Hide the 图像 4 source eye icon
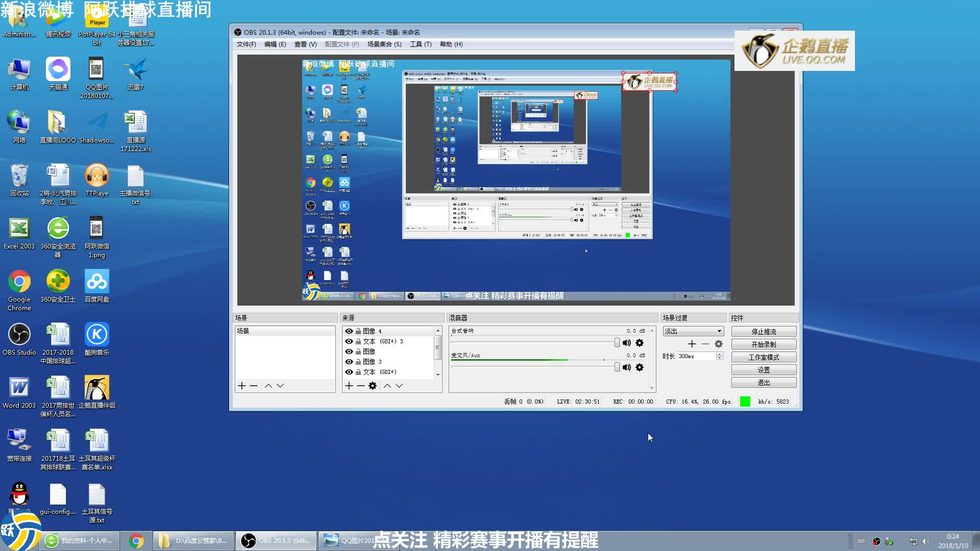Viewport: 980px width, 551px height. (x=349, y=331)
